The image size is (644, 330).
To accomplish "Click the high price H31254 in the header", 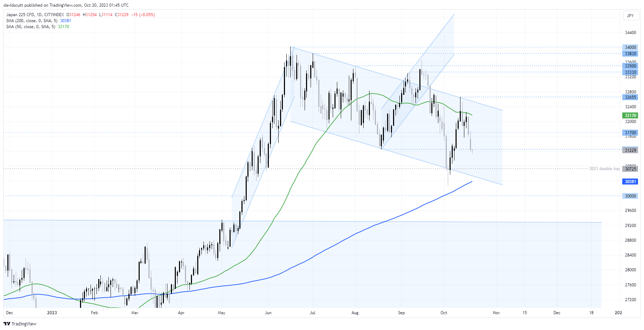I will click(89, 15).
